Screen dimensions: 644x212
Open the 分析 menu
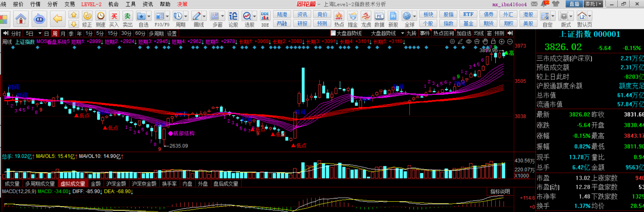[x=52, y=4]
